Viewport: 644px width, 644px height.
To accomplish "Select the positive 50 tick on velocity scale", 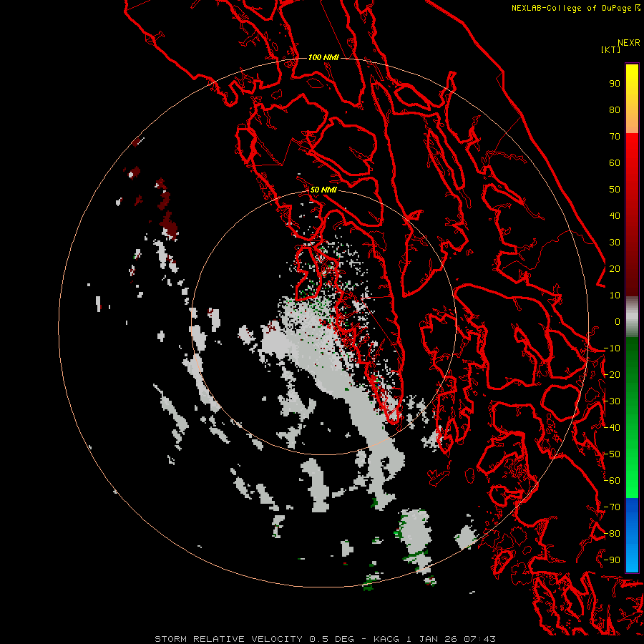I will coord(615,190).
